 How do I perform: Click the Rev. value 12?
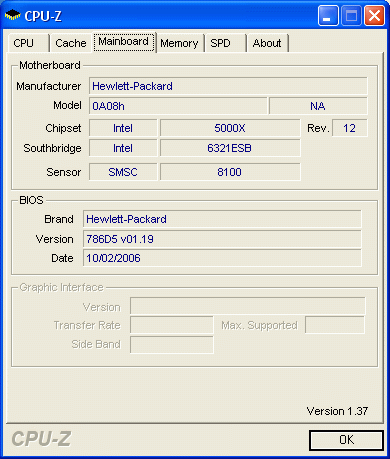(350, 128)
